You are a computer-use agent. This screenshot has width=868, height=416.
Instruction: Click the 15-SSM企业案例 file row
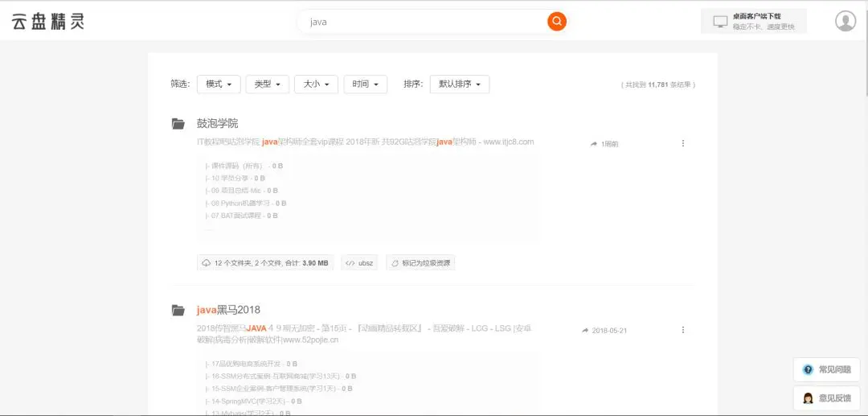point(279,389)
